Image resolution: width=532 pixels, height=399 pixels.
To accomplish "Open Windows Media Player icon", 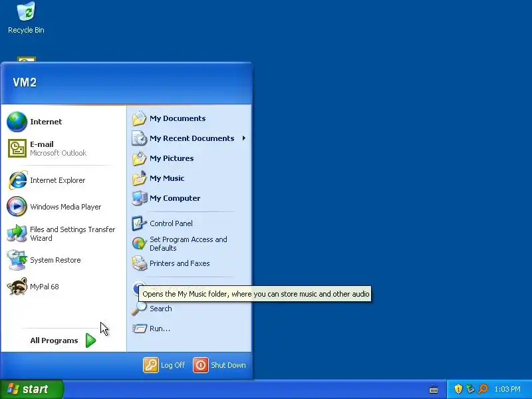I will tap(17, 207).
